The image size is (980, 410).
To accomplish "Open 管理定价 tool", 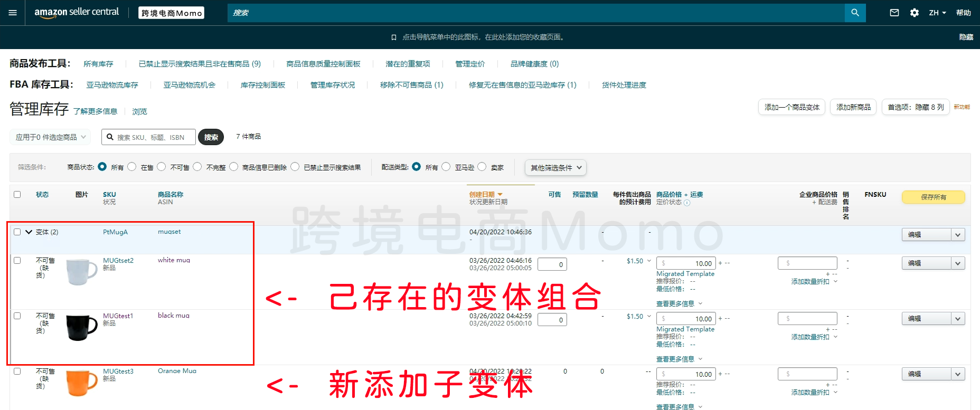I will point(470,64).
